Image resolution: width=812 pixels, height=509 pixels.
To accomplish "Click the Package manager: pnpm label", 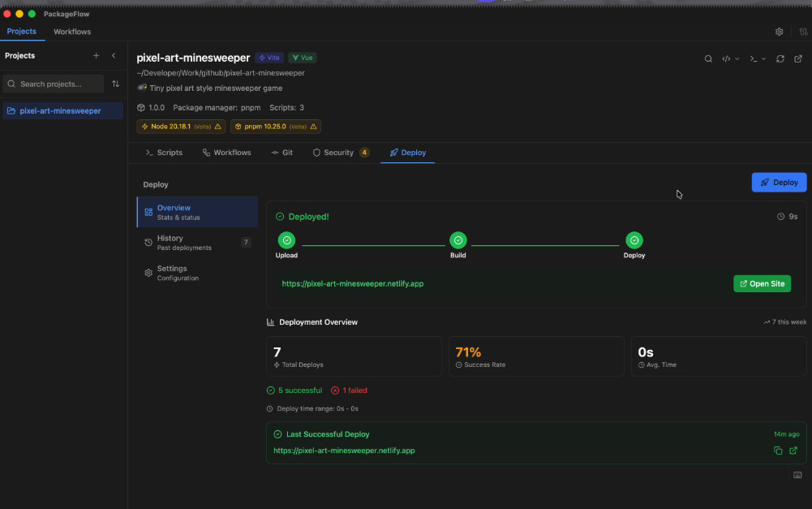I will (217, 108).
